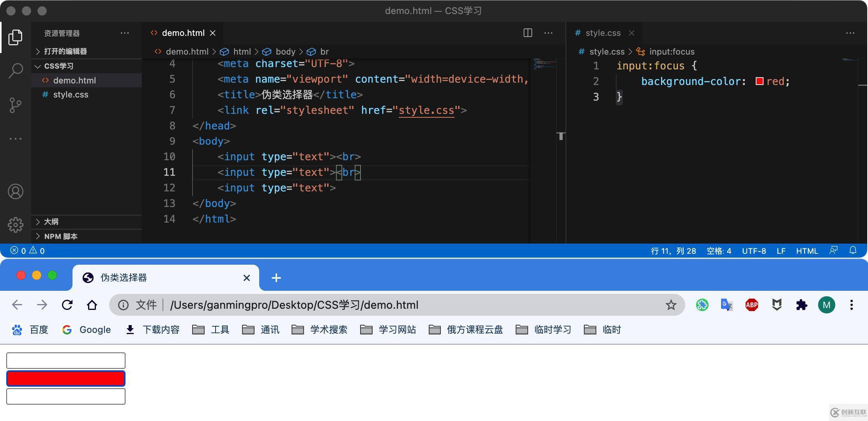This screenshot has height=421, width=868.
Task: Open the 工具 bookmarks folder
Action: (211, 330)
